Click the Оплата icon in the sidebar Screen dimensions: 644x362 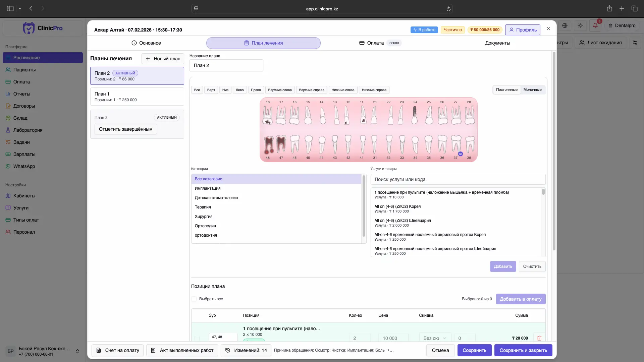[x=8, y=82]
